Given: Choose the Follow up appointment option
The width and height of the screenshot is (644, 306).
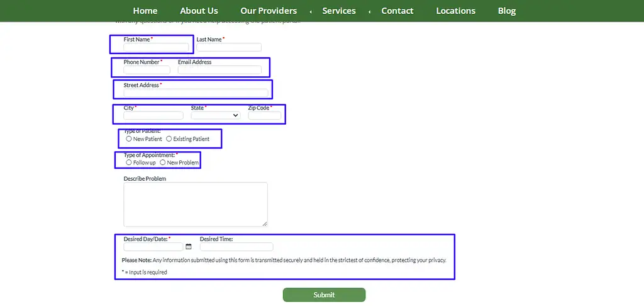Looking at the screenshot, I should pyautogui.click(x=129, y=162).
